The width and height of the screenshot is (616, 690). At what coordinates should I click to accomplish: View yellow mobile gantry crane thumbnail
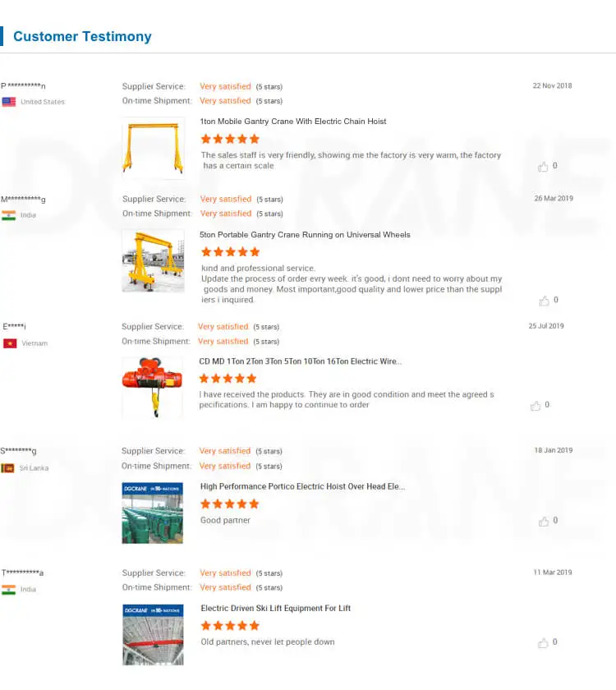coord(153,148)
